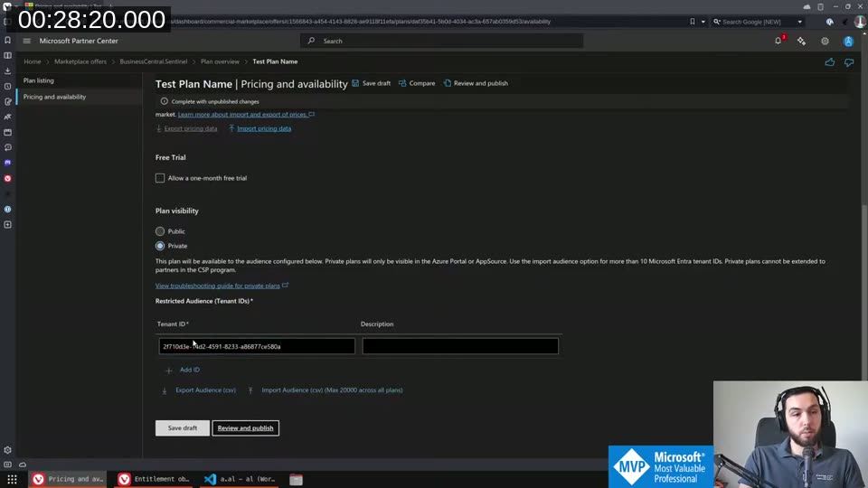Open Vivaldi notes panel

click(8, 102)
